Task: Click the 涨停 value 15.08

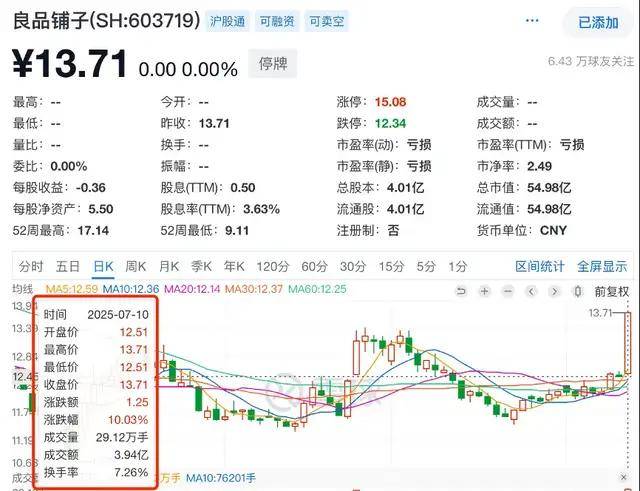Action: coord(391,102)
